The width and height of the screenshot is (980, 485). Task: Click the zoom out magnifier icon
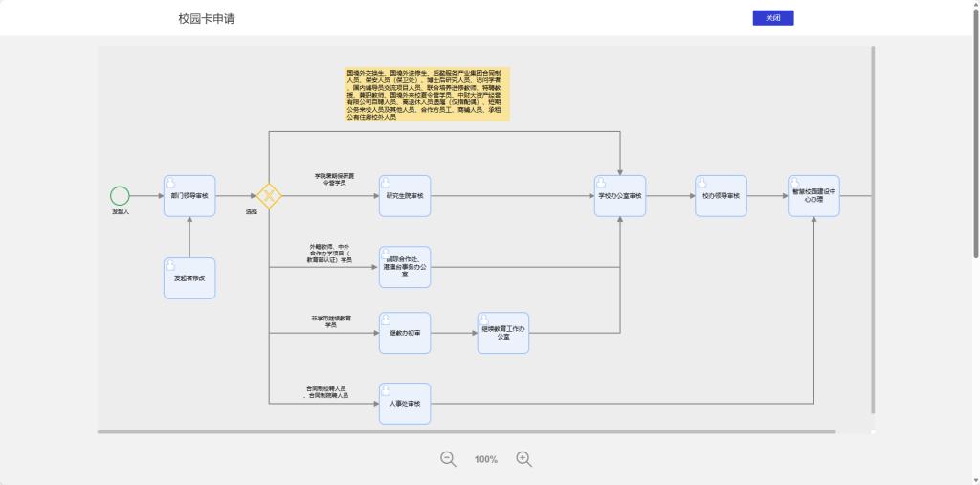click(x=448, y=459)
